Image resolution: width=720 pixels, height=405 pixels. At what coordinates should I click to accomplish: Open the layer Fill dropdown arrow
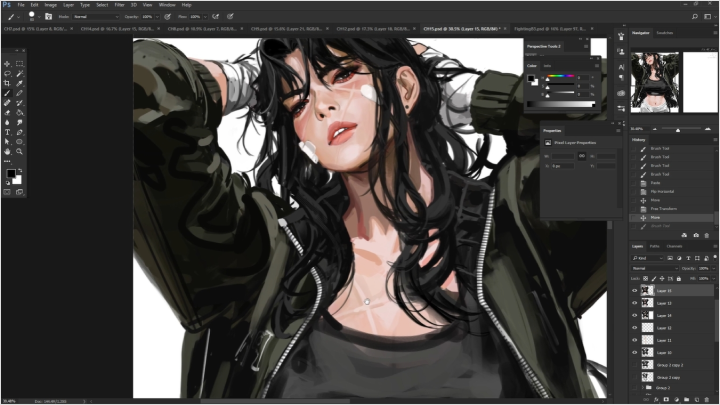(x=714, y=279)
